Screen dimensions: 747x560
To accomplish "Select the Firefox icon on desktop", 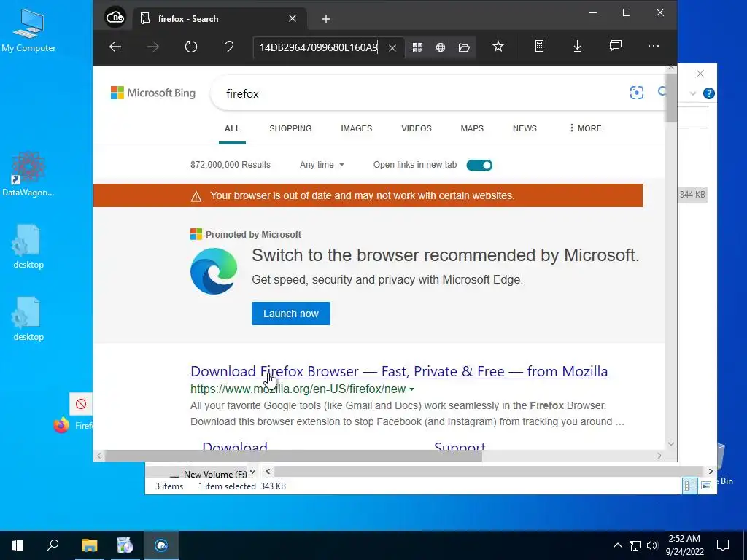I will 61,425.
